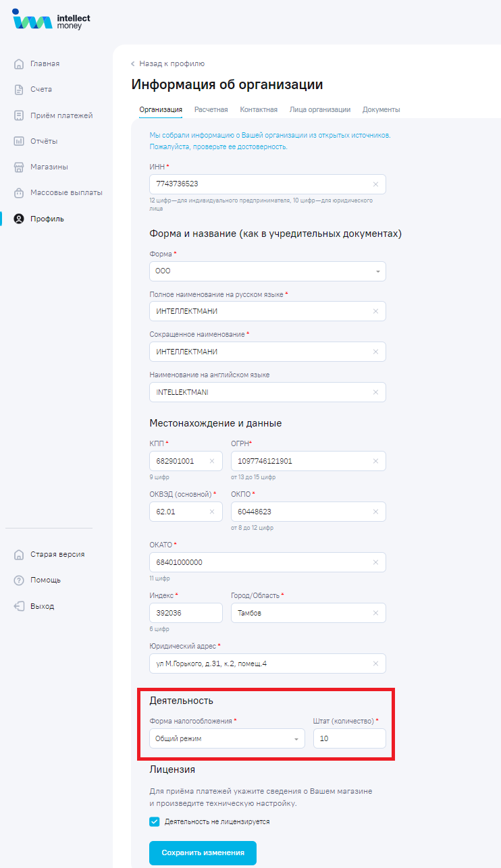Click the Юридический адрес text field
The image size is (501, 868).
[x=260, y=663]
